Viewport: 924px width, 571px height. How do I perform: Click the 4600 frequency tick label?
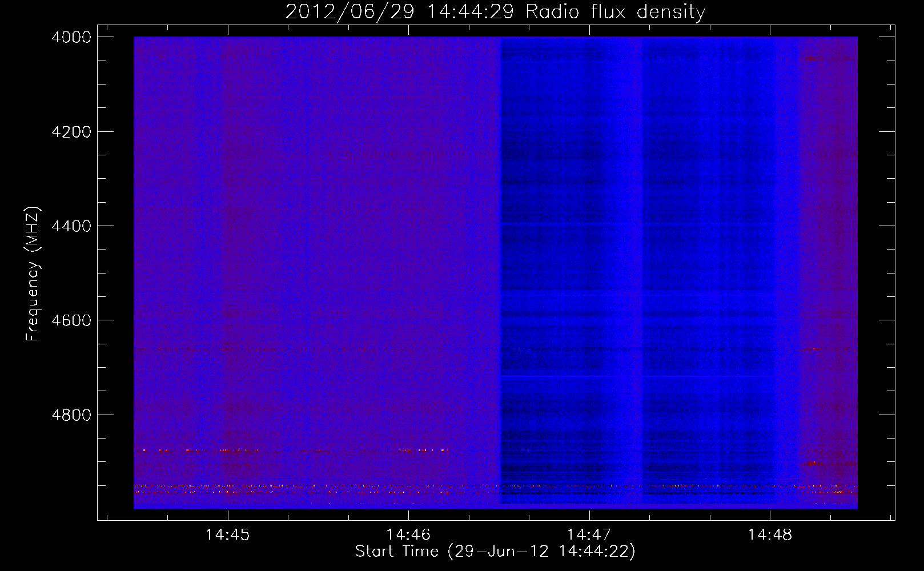point(71,320)
